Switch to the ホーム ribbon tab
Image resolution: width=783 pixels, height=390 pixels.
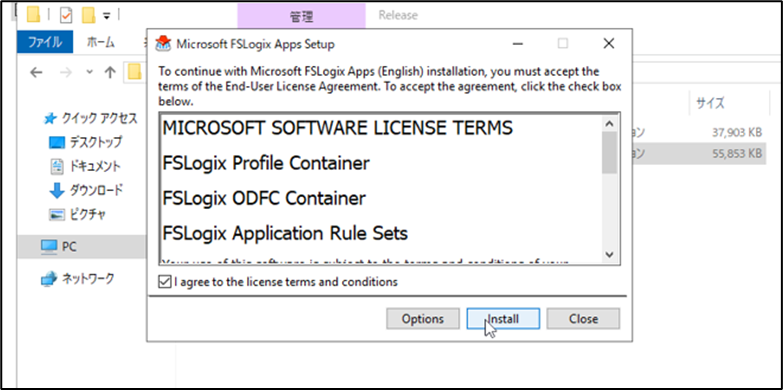[x=100, y=42]
